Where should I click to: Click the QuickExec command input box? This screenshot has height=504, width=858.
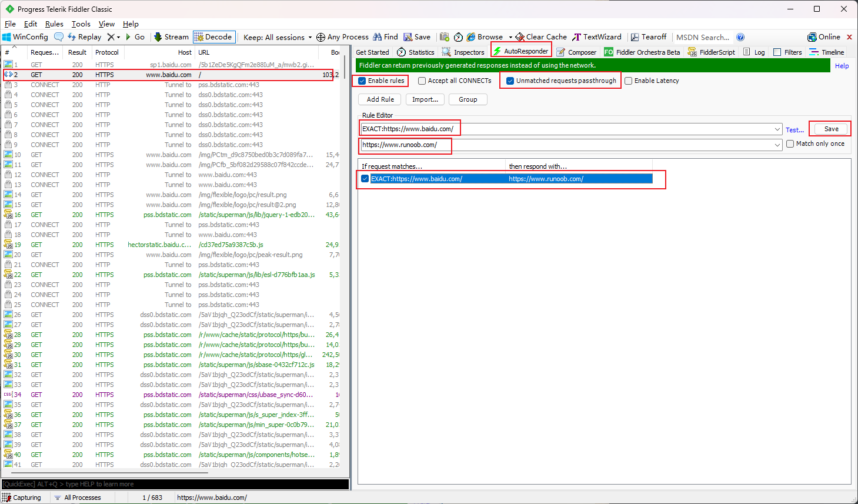click(175, 484)
